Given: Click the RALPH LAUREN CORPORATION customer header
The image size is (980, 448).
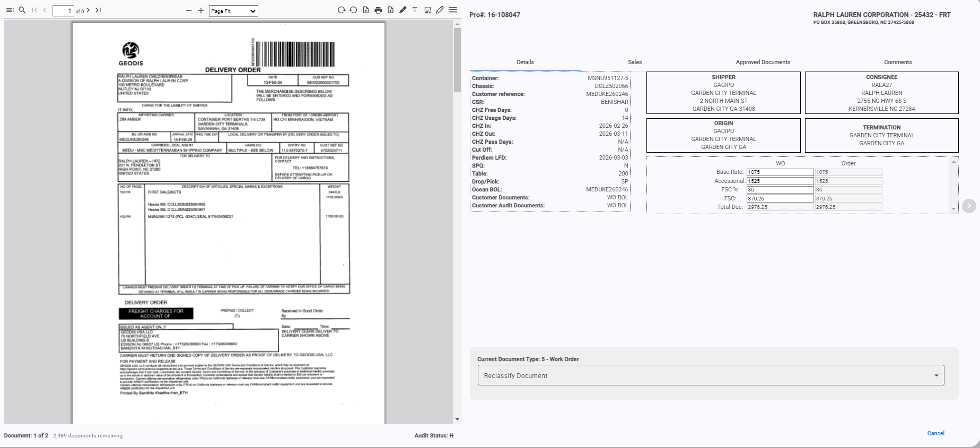Looking at the screenshot, I should (x=882, y=15).
